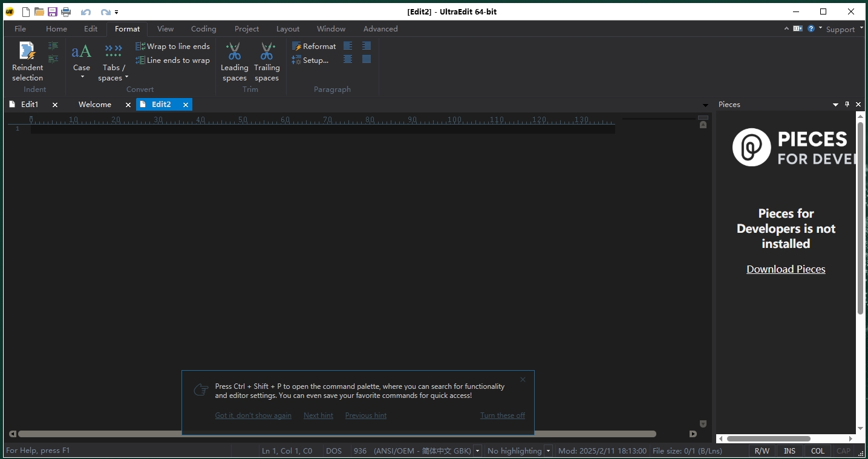Expand the Case dropdown
This screenshot has height=459, width=868.
pyautogui.click(x=82, y=62)
